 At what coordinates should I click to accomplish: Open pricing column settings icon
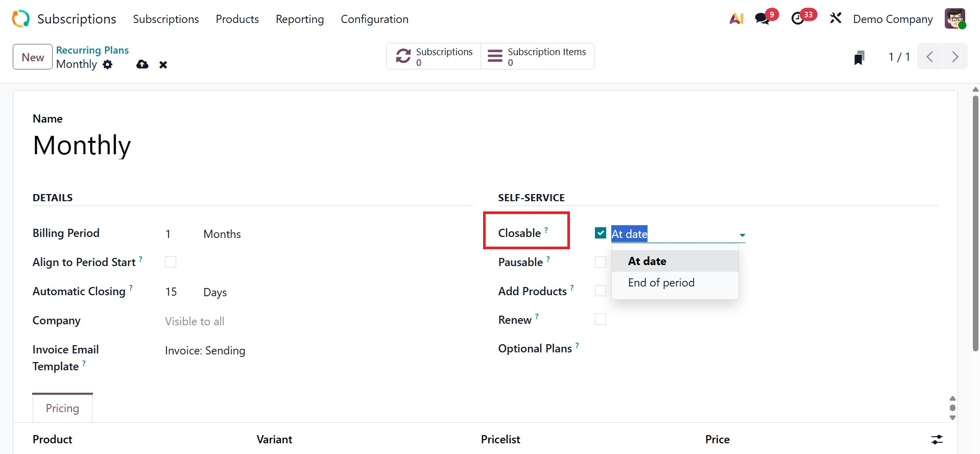point(937,439)
